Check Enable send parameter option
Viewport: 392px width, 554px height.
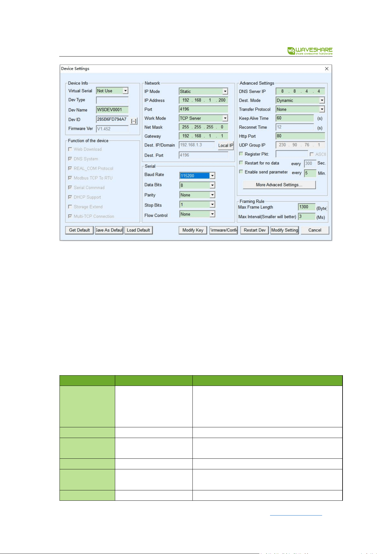(x=241, y=172)
